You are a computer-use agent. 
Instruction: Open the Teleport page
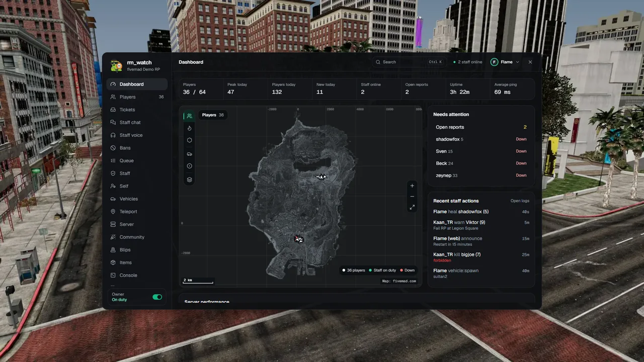(x=137, y=212)
